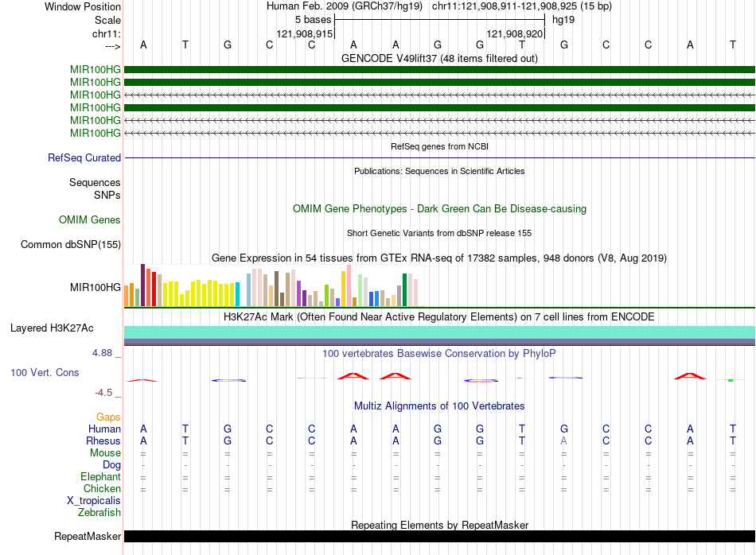The height and width of the screenshot is (555, 756).
Task: Select the Human alignment row label
Action: coord(104,429)
